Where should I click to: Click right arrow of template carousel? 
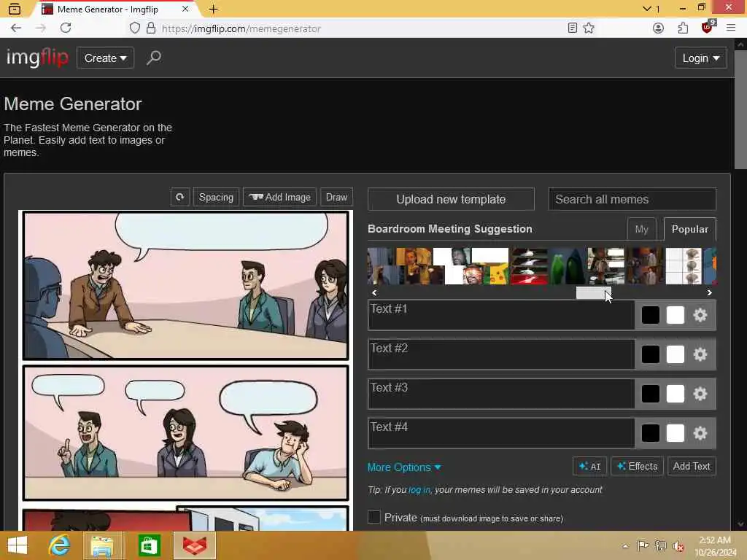pos(709,293)
